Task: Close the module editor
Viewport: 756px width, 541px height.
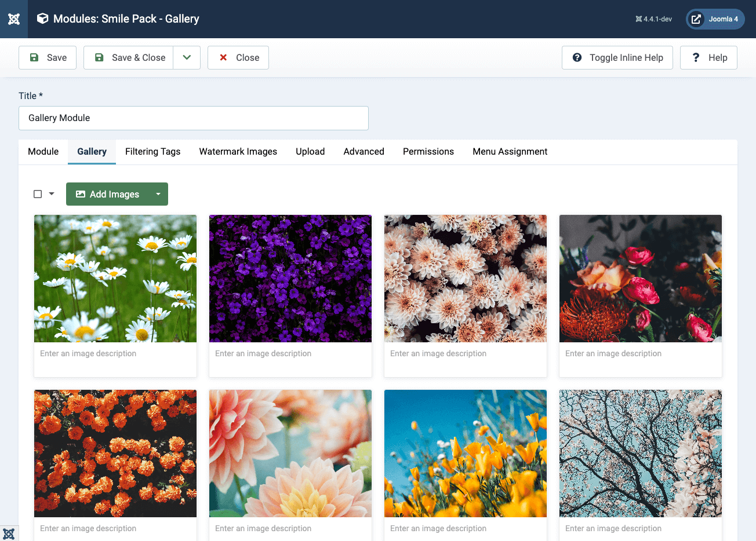Action: tap(238, 57)
